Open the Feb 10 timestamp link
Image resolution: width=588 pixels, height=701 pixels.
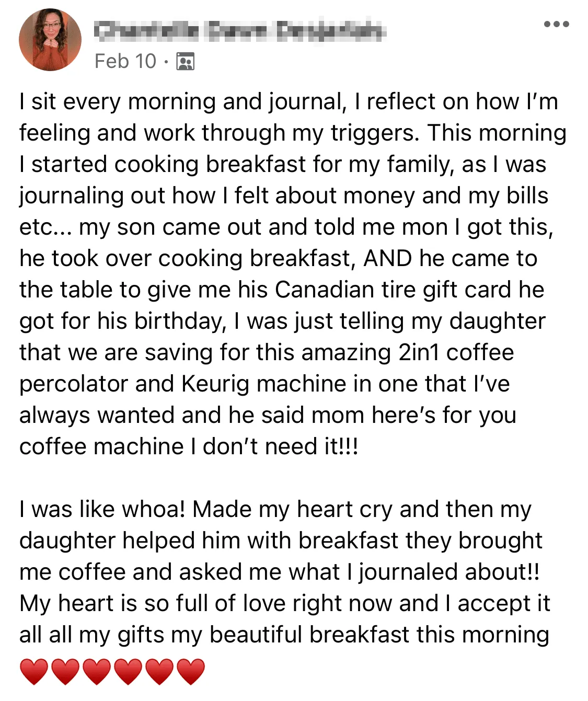125,61
